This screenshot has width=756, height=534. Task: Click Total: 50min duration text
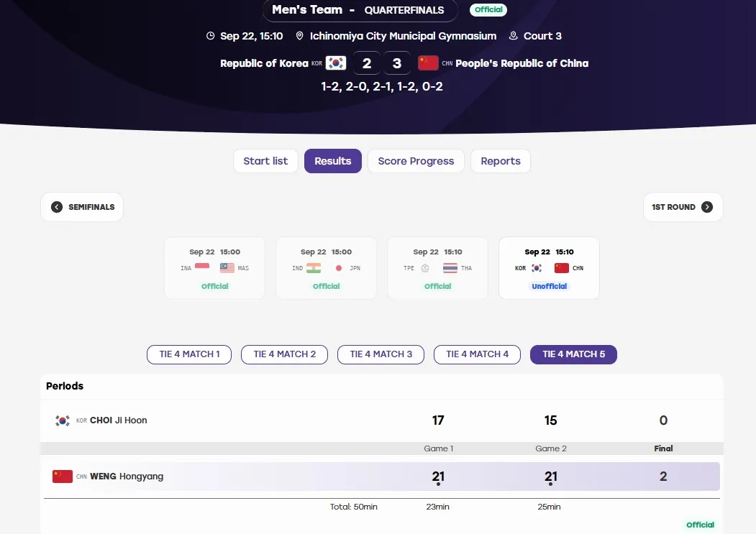coord(353,507)
